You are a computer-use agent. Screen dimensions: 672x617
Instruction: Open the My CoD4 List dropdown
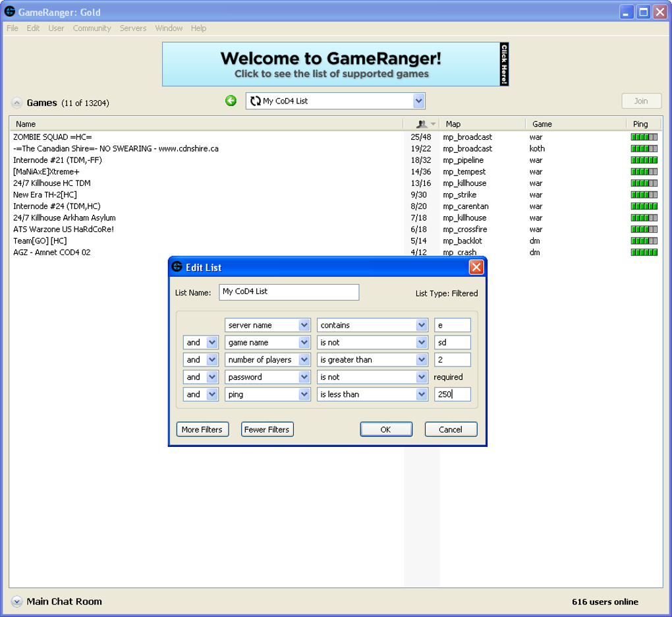[419, 102]
